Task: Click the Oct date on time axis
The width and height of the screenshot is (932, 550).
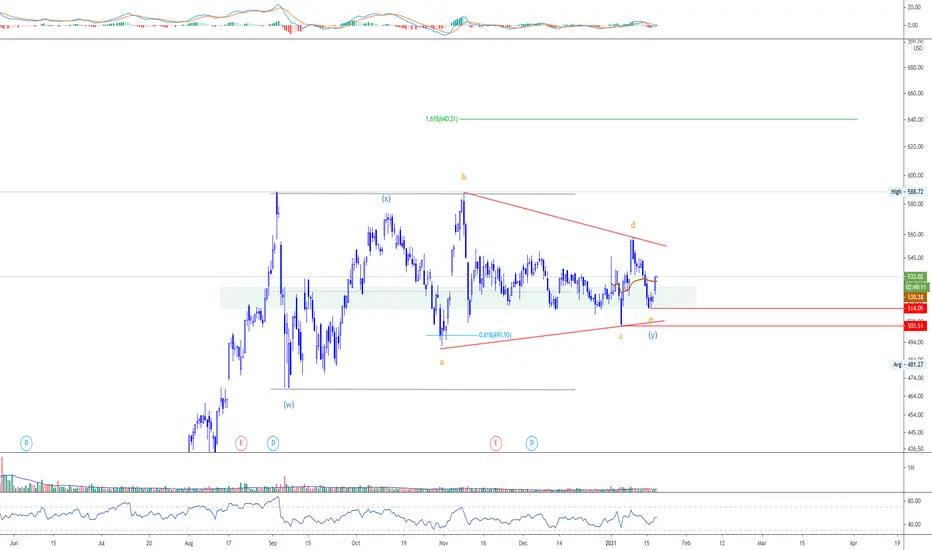Action: 355,543
